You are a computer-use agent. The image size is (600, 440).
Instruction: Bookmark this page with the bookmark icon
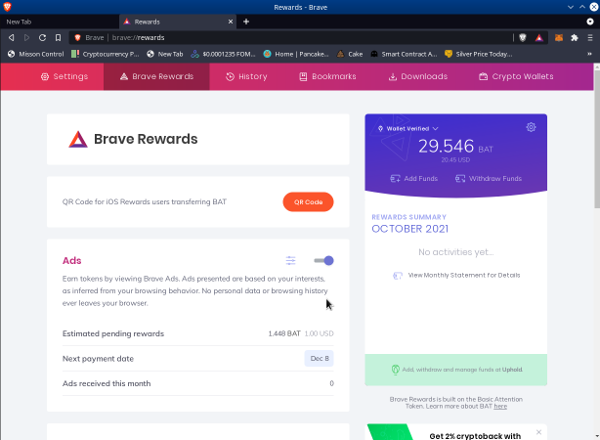pos(58,37)
